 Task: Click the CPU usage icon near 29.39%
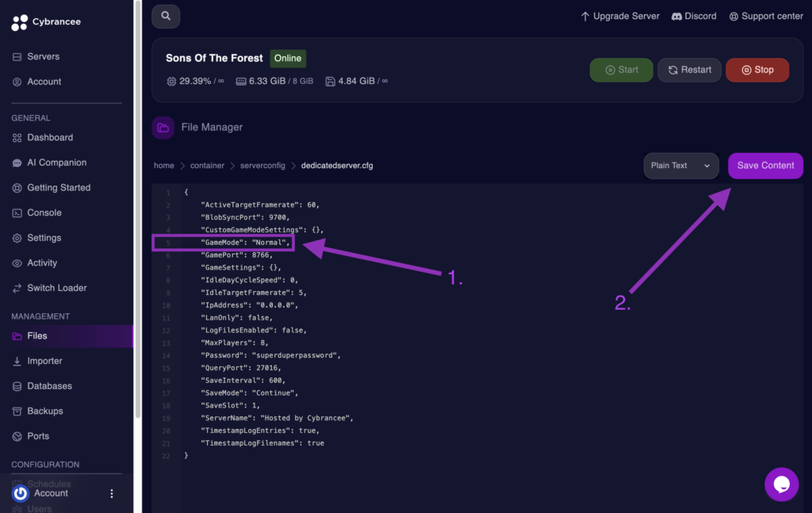coord(171,82)
